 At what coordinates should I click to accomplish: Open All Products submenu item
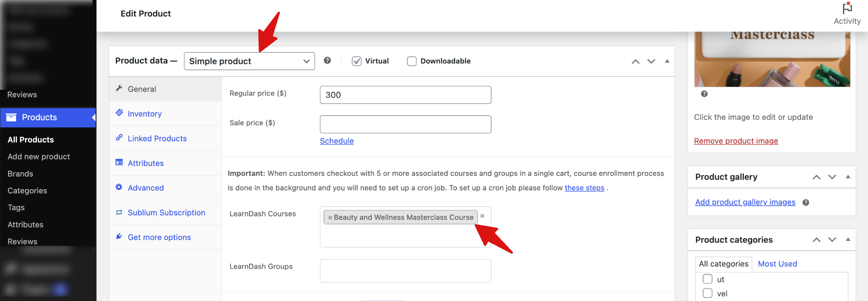(x=31, y=140)
